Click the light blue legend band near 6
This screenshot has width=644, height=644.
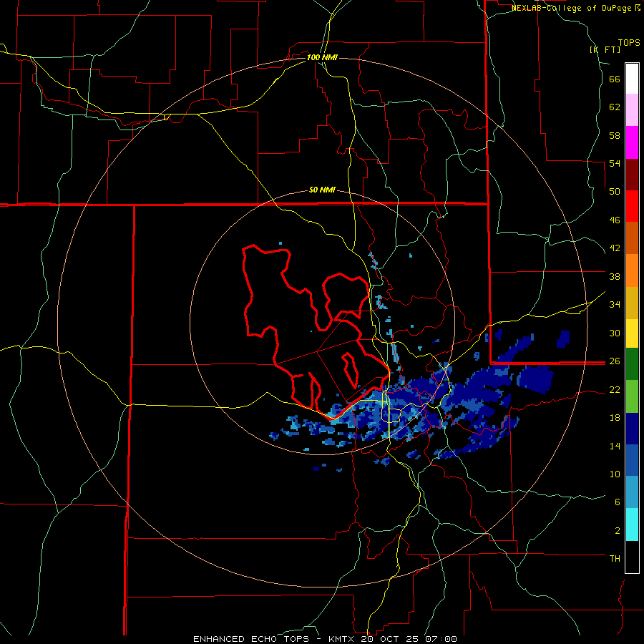tap(632, 492)
